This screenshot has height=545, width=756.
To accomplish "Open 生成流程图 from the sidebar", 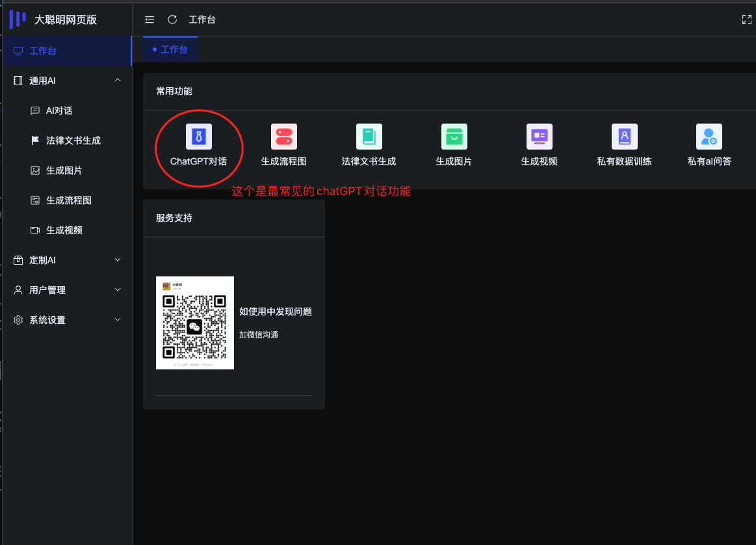I will pos(66,200).
